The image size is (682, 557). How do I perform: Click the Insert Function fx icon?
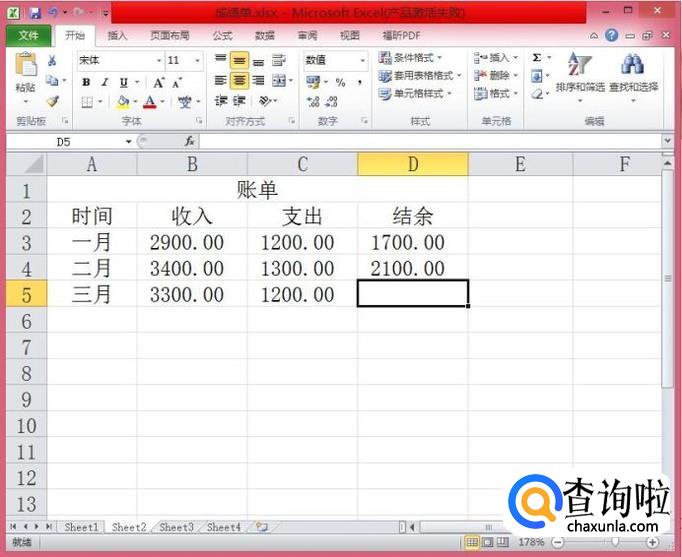[189, 142]
